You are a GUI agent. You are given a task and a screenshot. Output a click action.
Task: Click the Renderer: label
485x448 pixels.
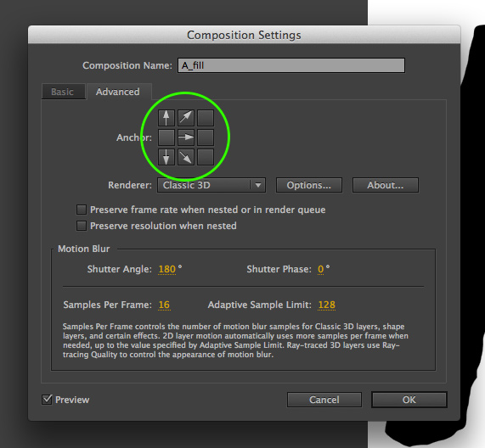pyautogui.click(x=130, y=185)
